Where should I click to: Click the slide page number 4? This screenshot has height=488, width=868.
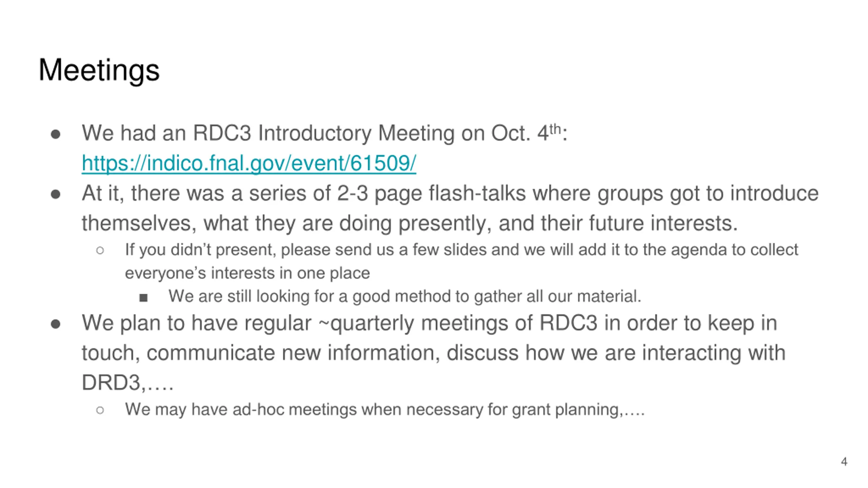pyautogui.click(x=844, y=462)
